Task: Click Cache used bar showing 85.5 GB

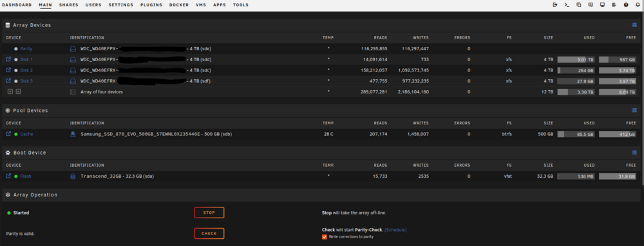Action: click(x=576, y=135)
